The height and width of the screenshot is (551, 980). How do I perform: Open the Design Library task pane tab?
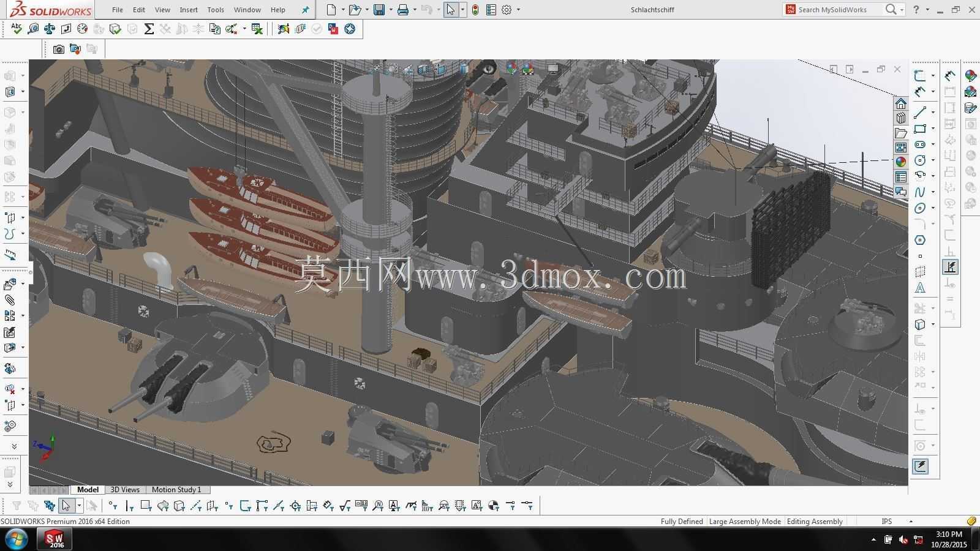pos(901,118)
